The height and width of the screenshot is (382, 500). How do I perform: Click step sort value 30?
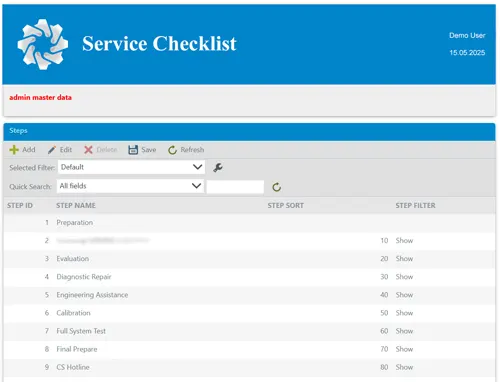click(x=384, y=277)
